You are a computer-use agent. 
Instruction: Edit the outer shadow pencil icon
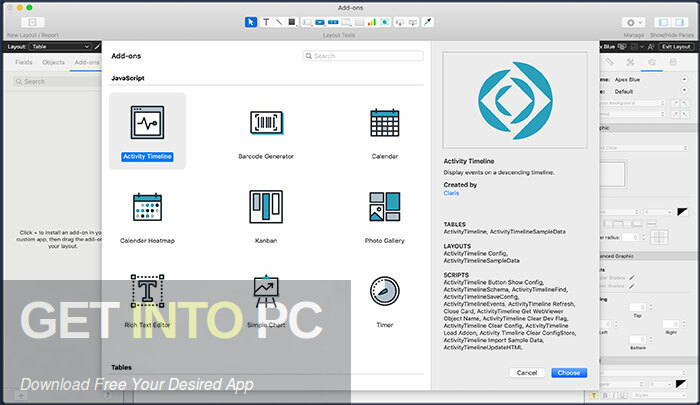pyautogui.click(x=632, y=278)
